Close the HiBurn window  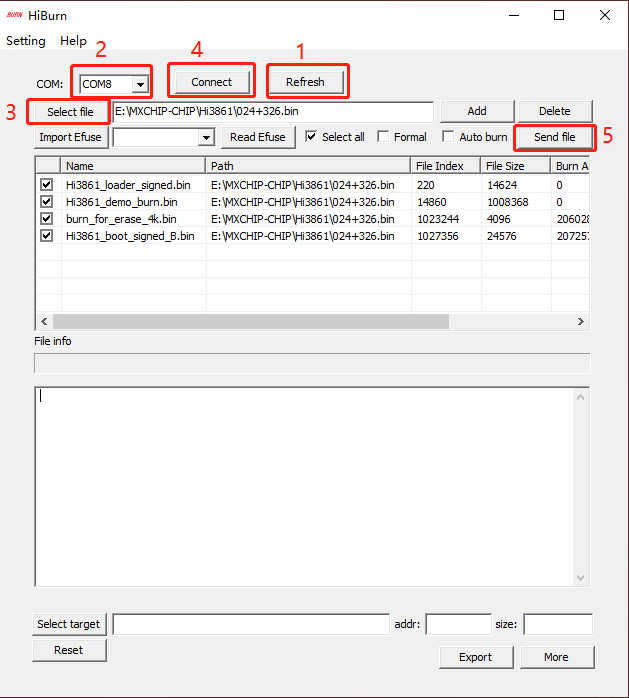pyautogui.click(x=605, y=16)
